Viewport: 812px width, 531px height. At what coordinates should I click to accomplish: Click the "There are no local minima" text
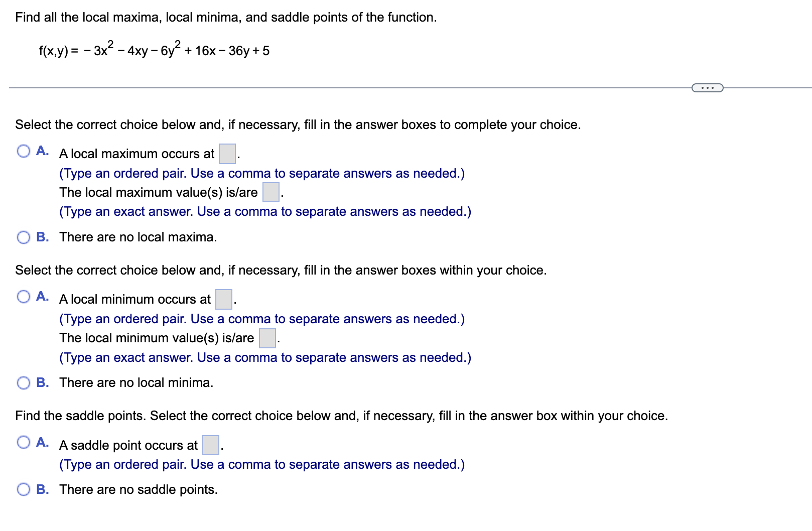(136, 382)
